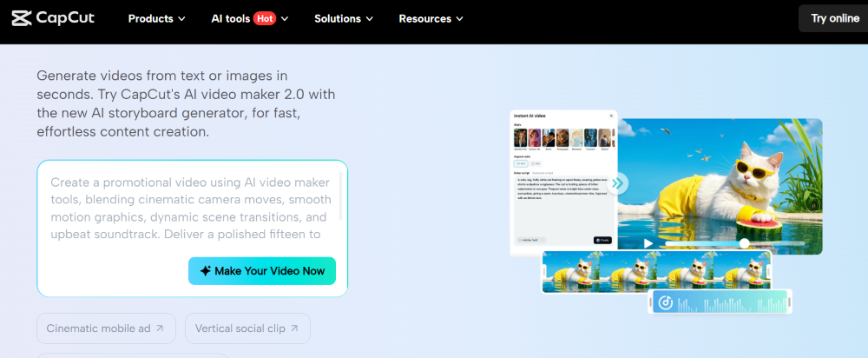
Task: Click the Create button in Instant AI video
Action: (x=602, y=240)
